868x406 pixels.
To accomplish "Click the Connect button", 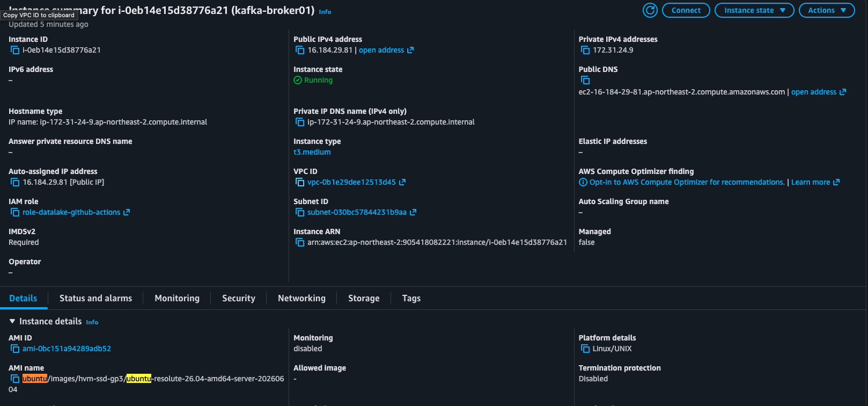I will tap(686, 10).
